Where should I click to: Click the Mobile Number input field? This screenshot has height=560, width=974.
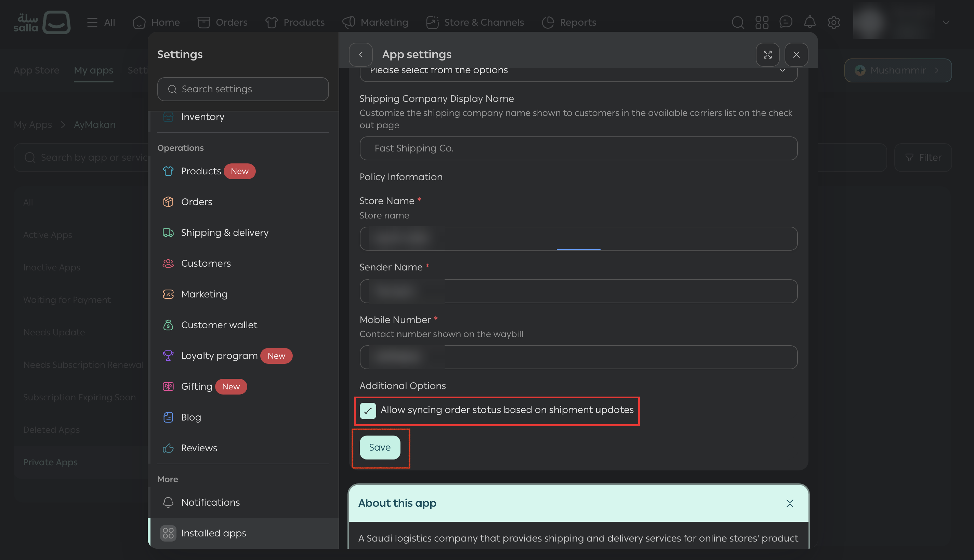tap(578, 357)
